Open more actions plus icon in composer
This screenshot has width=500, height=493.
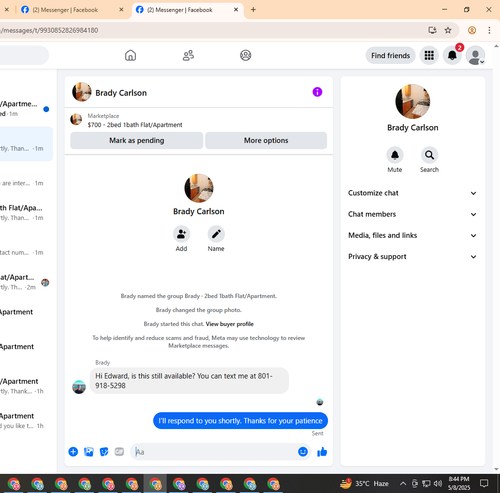(x=73, y=452)
